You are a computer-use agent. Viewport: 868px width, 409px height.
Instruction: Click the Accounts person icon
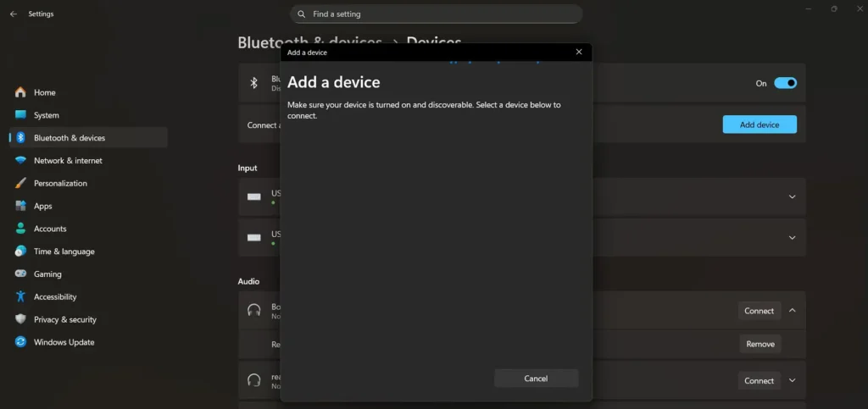click(x=20, y=229)
